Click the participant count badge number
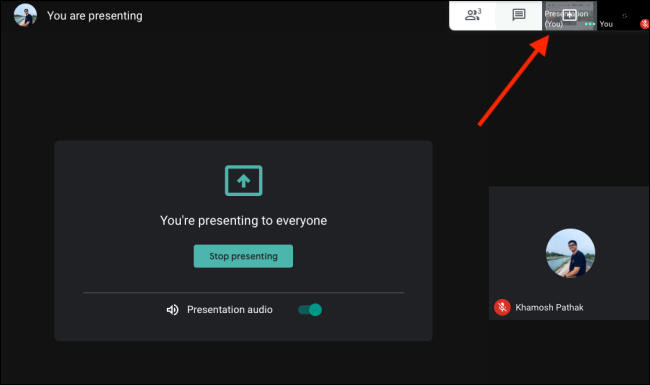This screenshot has height=385, width=650. point(480,11)
